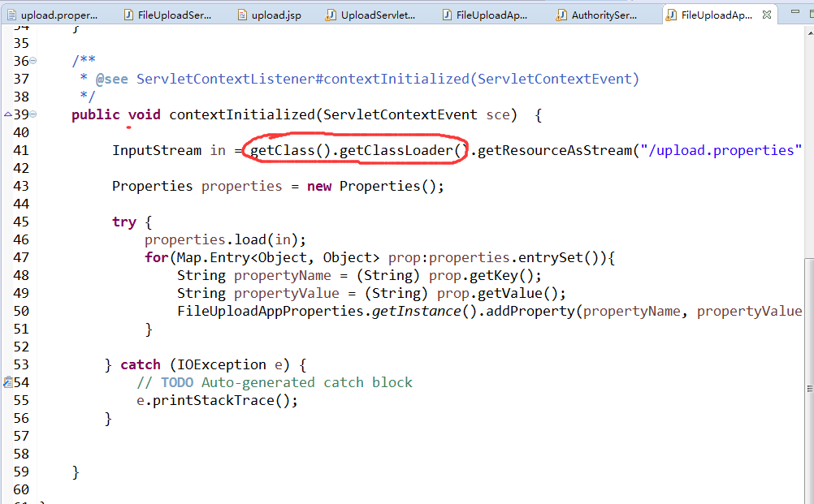Click the propertyValue variable declaration on line 49

pos(287,294)
